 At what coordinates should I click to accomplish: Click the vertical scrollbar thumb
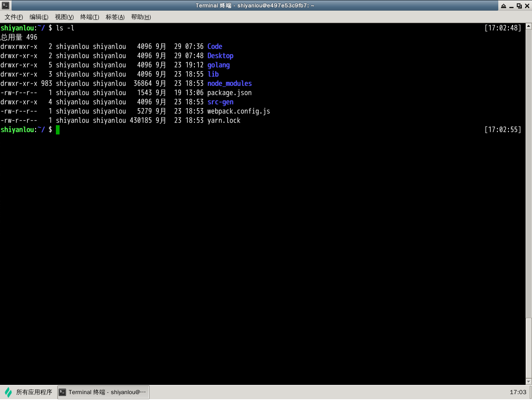click(529, 348)
